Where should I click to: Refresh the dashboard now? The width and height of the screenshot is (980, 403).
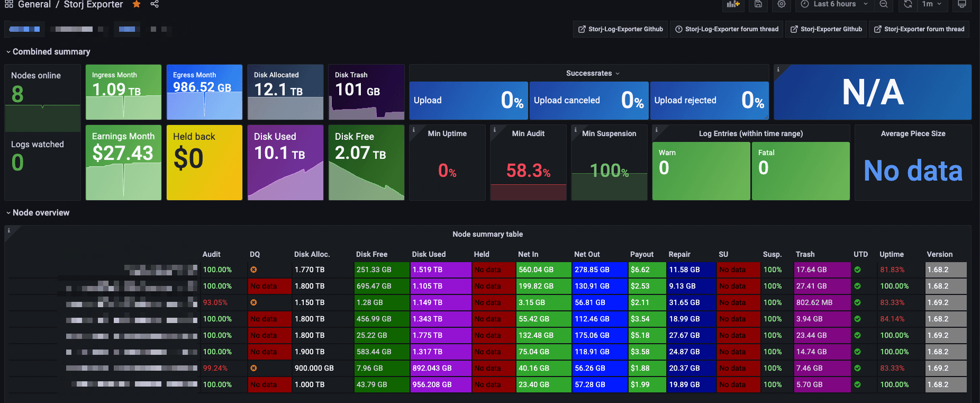click(x=908, y=4)
